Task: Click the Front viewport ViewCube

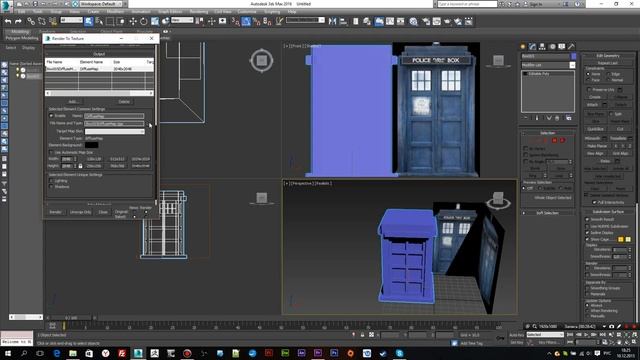Action: [498, 61]
